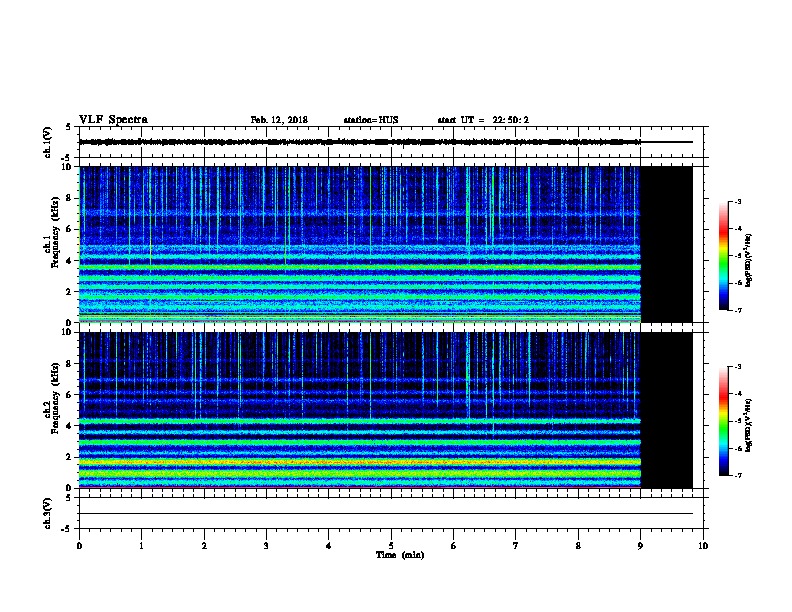Select the "Time (min)" x-axis label
The image size is (792, 612).
[x=400, y=555]
